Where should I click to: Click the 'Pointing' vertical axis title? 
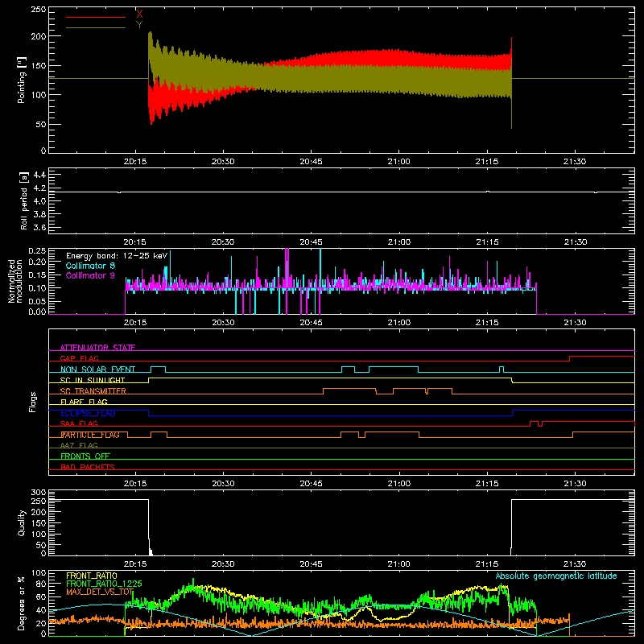22,80
